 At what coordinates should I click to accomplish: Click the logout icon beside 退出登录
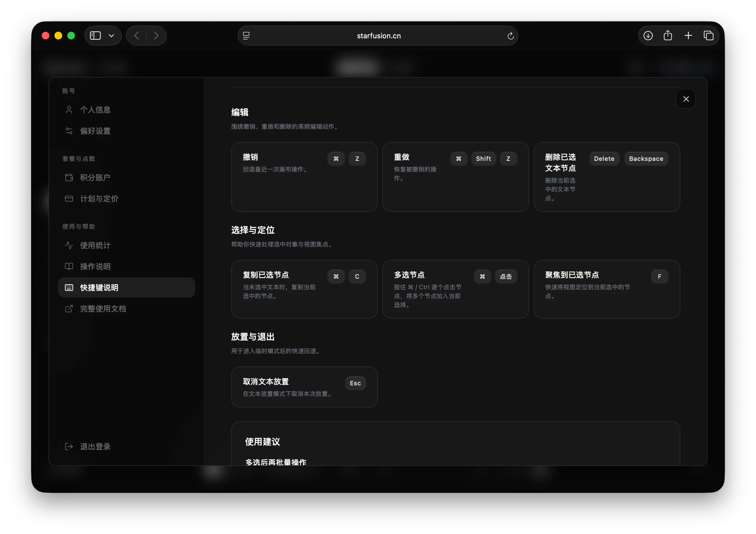point(69,446)
